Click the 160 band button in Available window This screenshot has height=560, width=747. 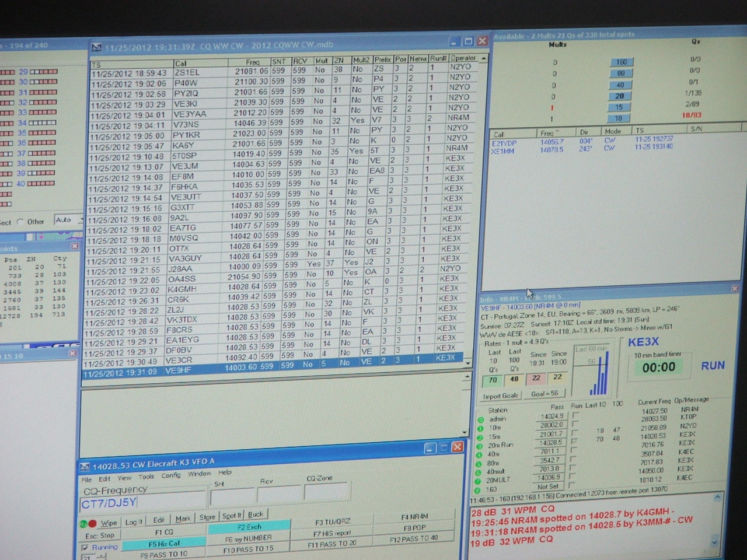622,62
